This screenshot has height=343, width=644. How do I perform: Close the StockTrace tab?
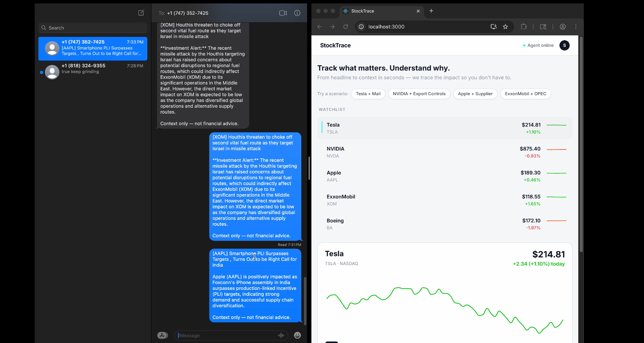418,11
